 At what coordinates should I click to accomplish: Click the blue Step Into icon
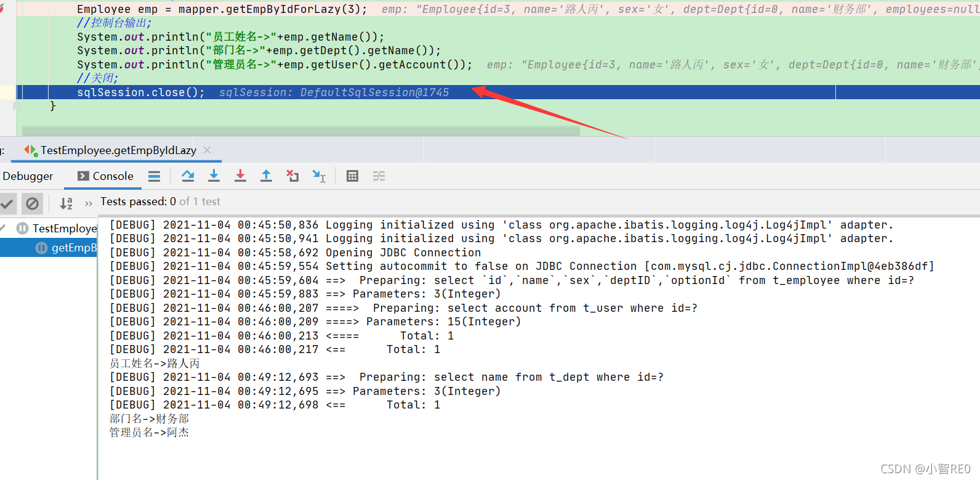tap(214, 176)
